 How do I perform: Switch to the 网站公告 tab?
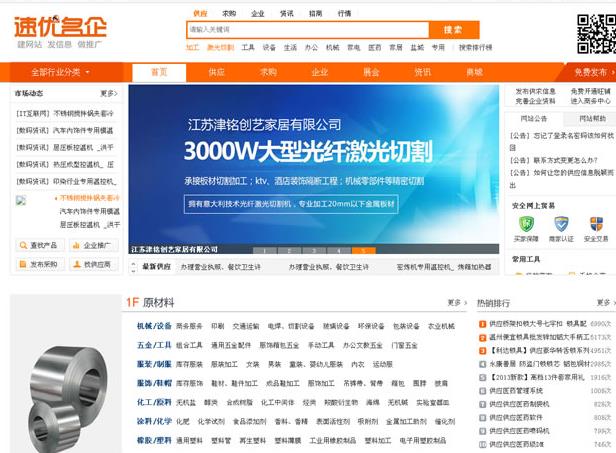534,119
